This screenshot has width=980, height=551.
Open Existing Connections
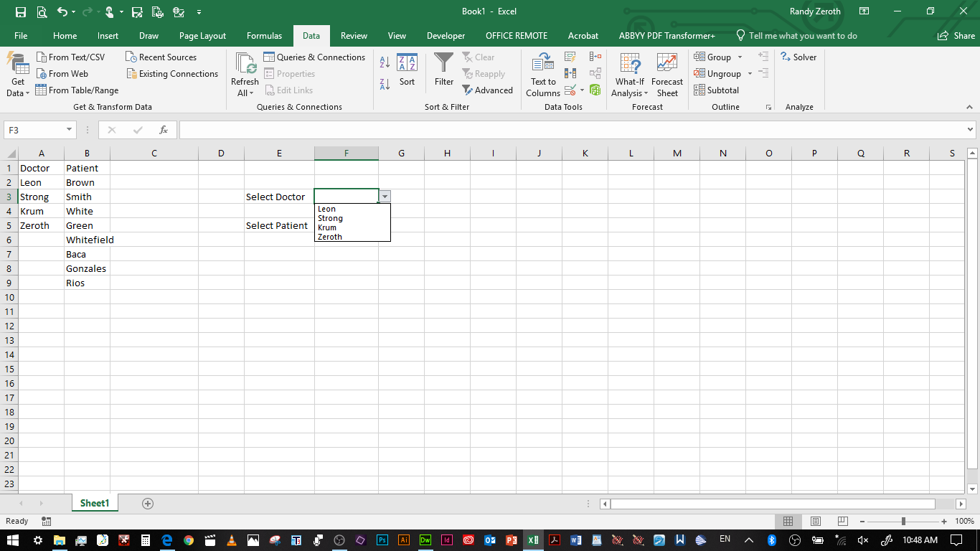172,74
